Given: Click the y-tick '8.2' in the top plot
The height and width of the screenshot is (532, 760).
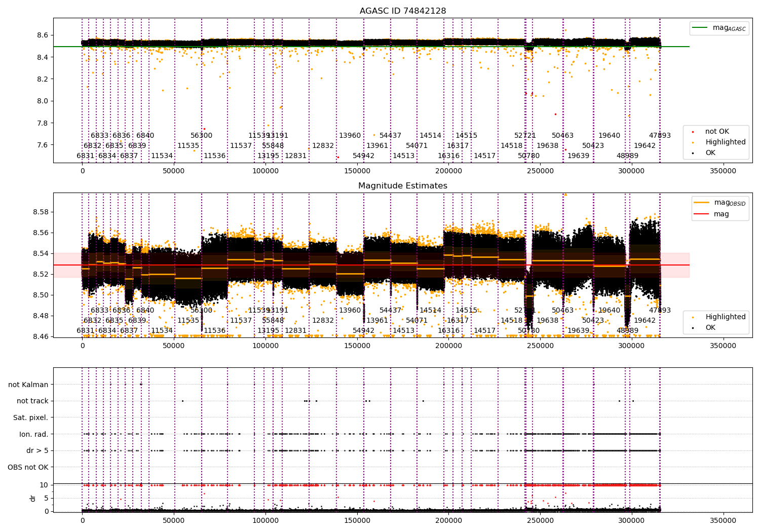Looking at the screenshot, I should [x=43, y=79].
